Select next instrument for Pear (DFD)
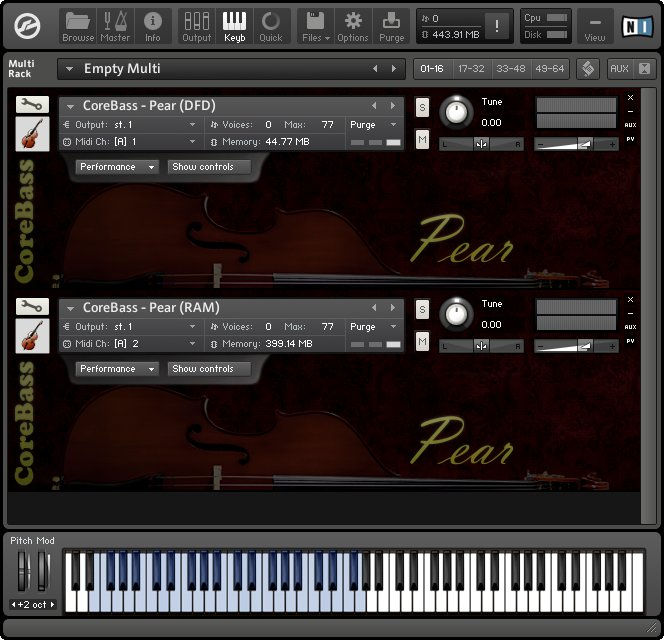Screen dimensions: 664x640 tap(393, 105)
